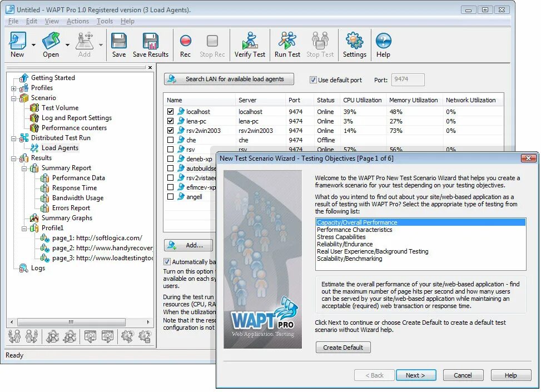
Task: Click the Add... agent button
Action: pyautogui.click(x=188, y=245)
